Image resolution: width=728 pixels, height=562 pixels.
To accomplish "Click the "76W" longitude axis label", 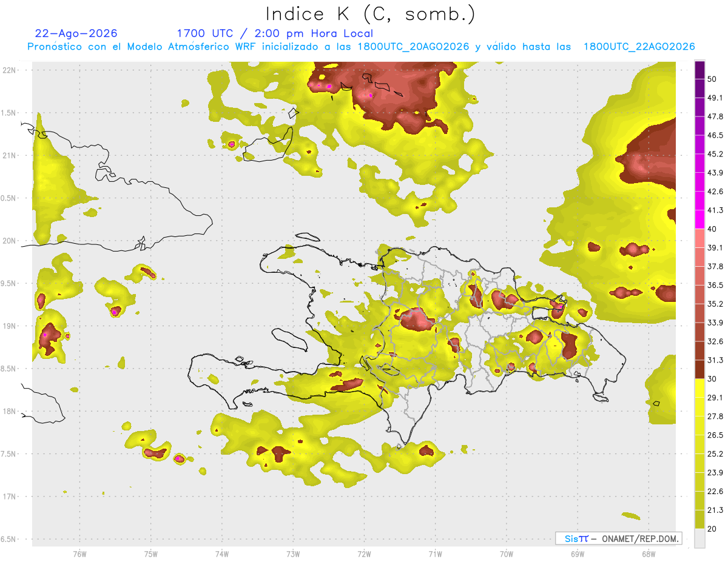I will 79,554.
